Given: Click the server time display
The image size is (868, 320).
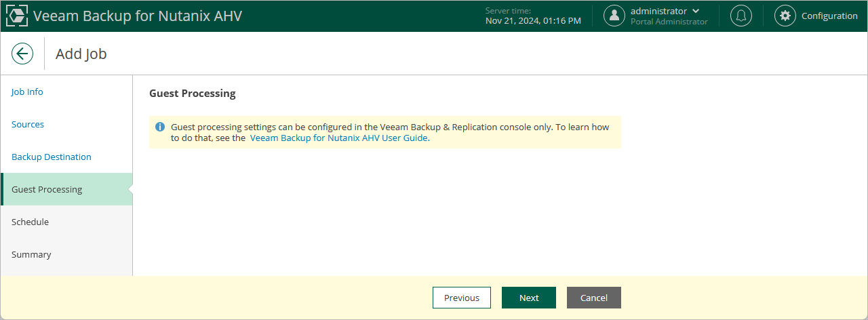Looking at the screenshot, I should pos(533,16).
